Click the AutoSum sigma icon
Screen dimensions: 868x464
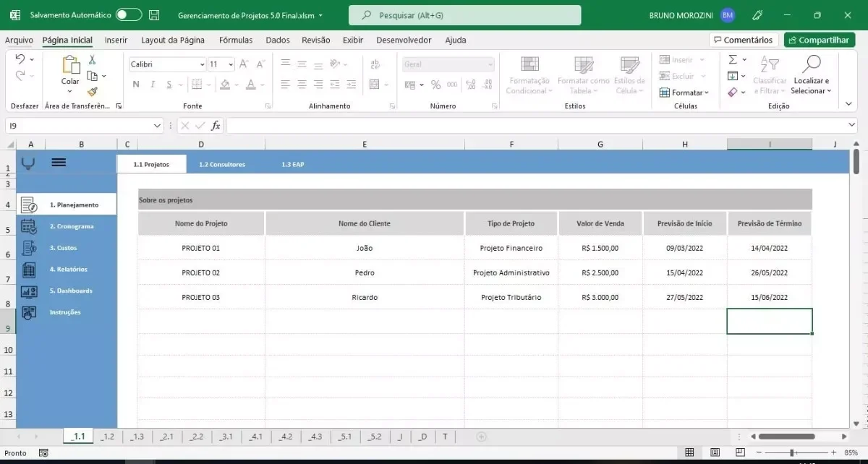coord(733,59)
